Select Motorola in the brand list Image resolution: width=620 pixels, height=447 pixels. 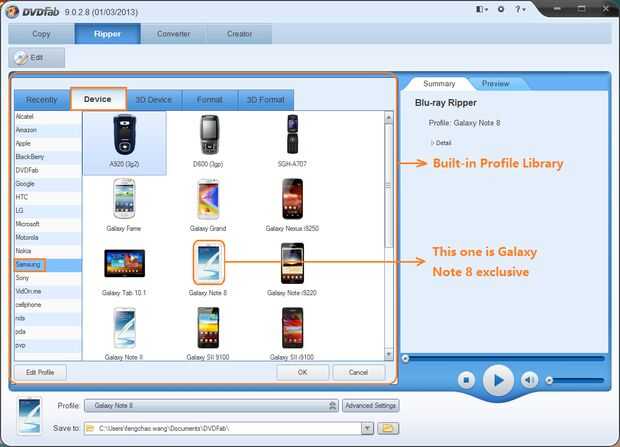(x=48, y=237)
